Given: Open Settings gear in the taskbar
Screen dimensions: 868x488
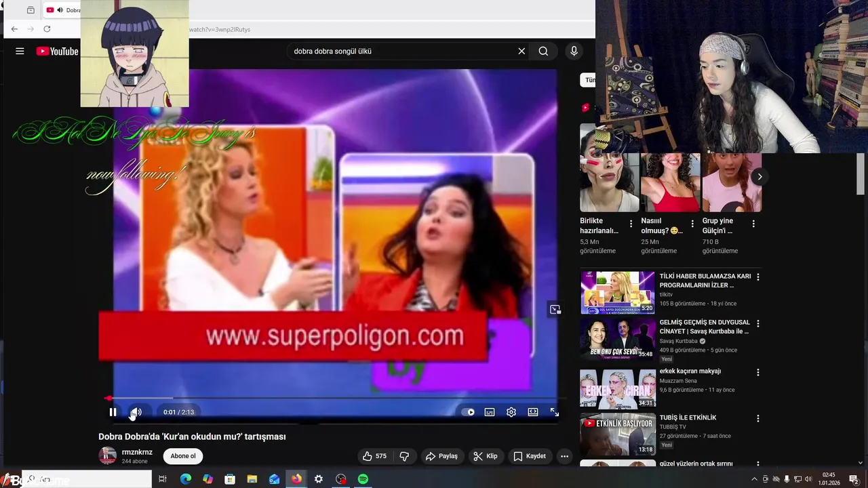Looking at the screenshot, I should pyautogui.click(x=319, y=479).
